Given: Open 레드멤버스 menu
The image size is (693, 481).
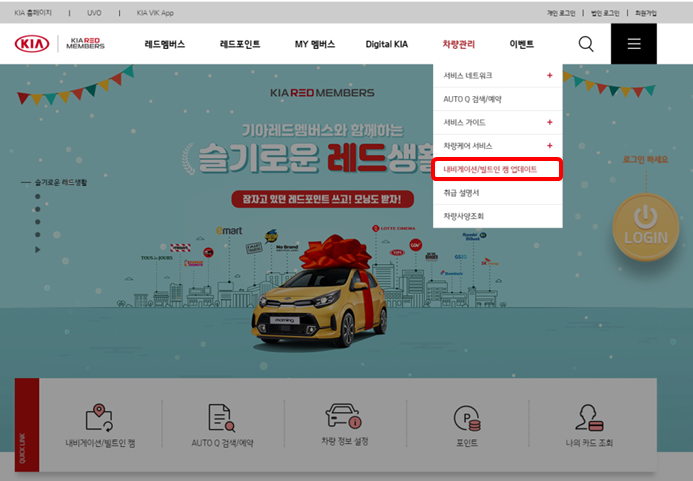Looking at the screenshot, I should tap(165, 44).
